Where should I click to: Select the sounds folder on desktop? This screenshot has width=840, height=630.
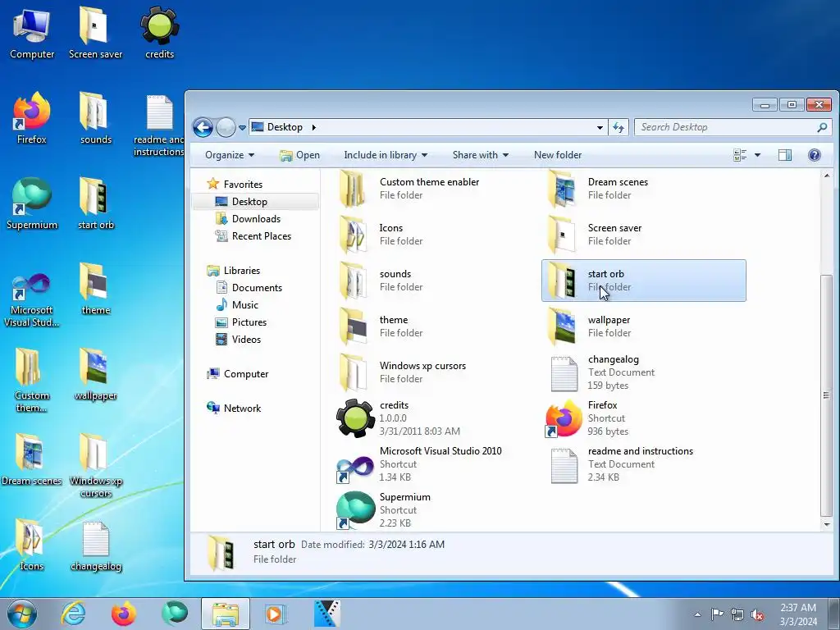(95, 118)
